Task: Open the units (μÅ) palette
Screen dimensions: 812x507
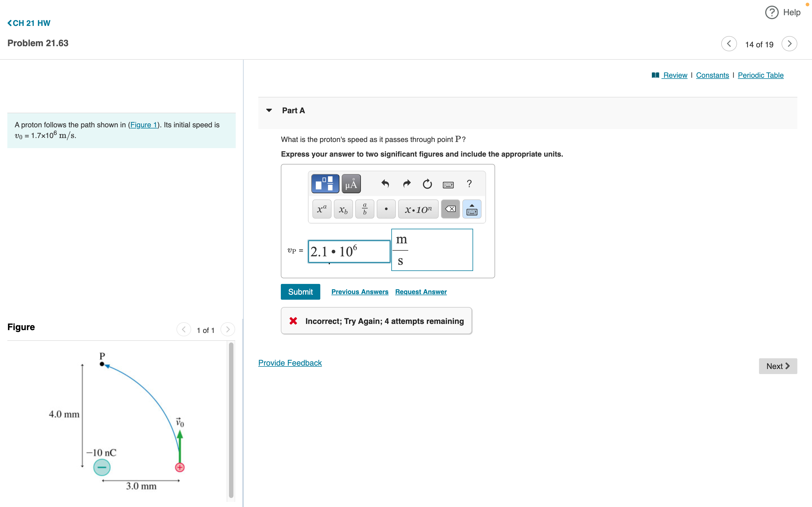Action: 351,183
